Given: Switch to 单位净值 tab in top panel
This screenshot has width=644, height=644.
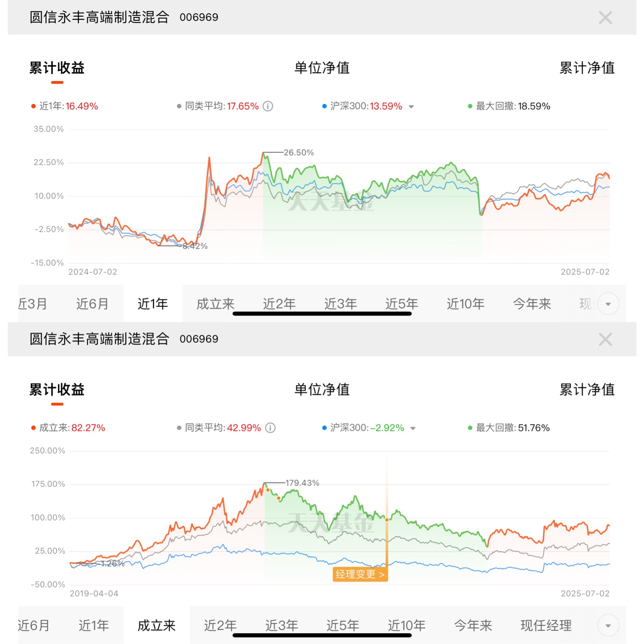Looking at the screenshot, I should pos(322,68).
